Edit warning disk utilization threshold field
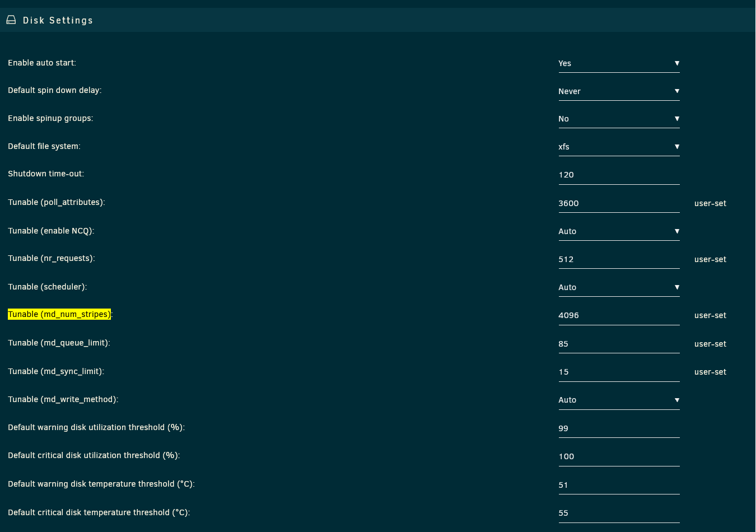This screenshot has height=532, width=756. point(618,428)
